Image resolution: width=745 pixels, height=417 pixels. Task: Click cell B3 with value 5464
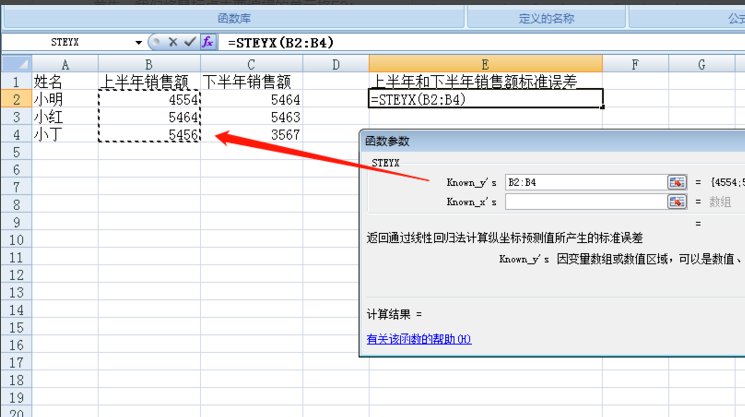(149, 117)
